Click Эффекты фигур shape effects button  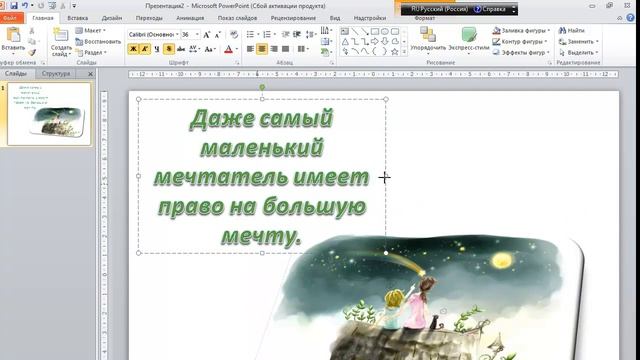point(520,53)
